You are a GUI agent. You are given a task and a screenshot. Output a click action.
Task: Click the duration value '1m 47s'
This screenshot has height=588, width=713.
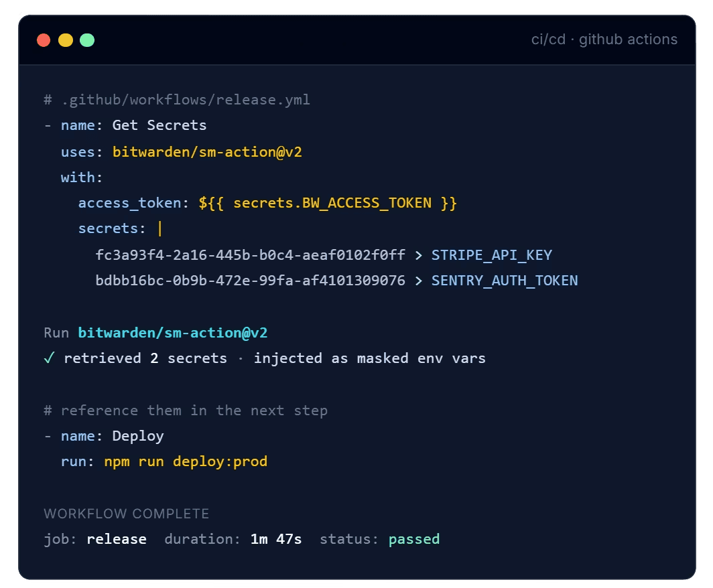[276, 539]
